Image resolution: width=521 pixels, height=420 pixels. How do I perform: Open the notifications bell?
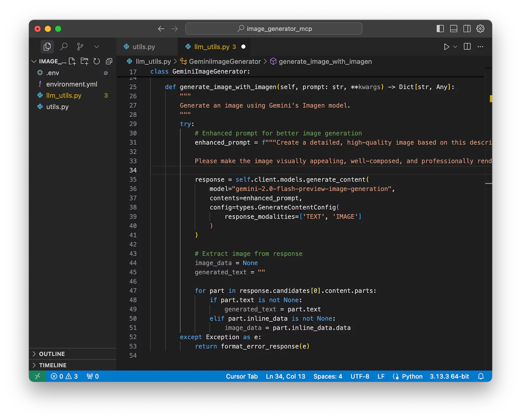pyautogui.click(x=481, y=376)
